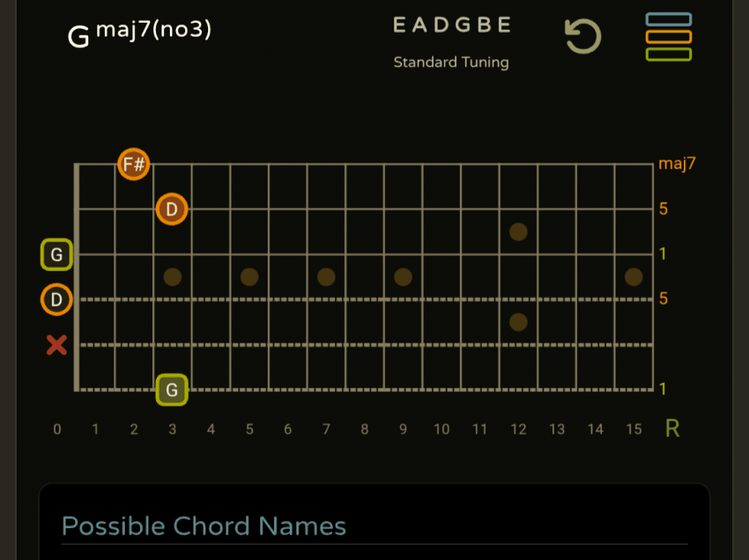Viewport: 749px width, 560px height.
Task: Open the three-bar colored menu icon
Action: pos(668,37)
